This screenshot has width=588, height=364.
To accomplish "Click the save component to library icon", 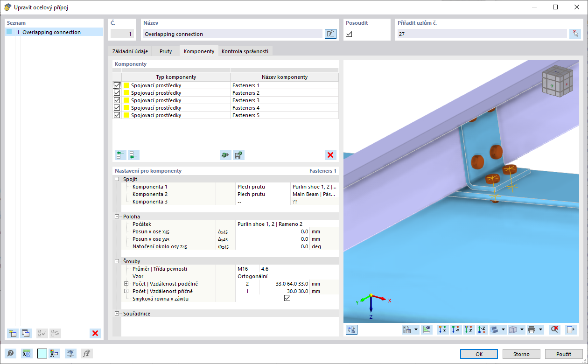I will pos(239,155).
